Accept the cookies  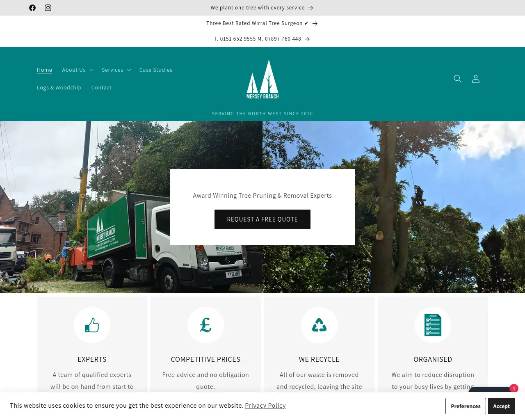point(501,406)
